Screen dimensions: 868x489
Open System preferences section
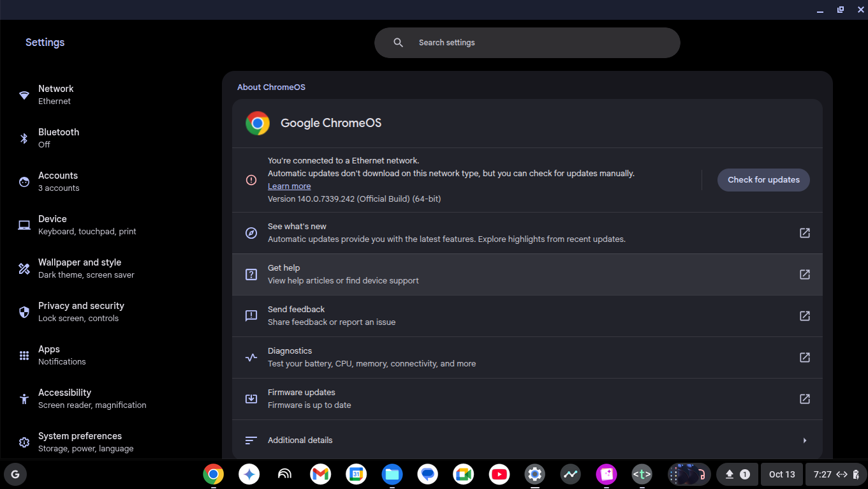[80, 442]
